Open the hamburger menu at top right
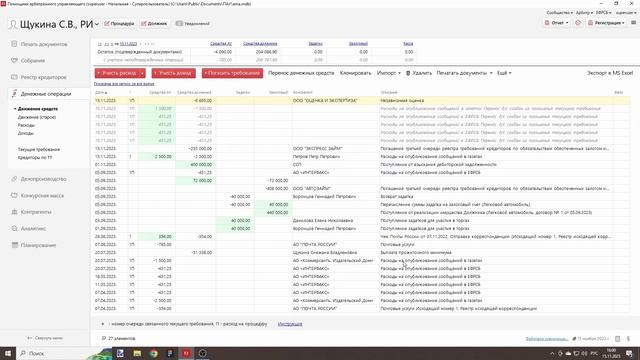 633,23
